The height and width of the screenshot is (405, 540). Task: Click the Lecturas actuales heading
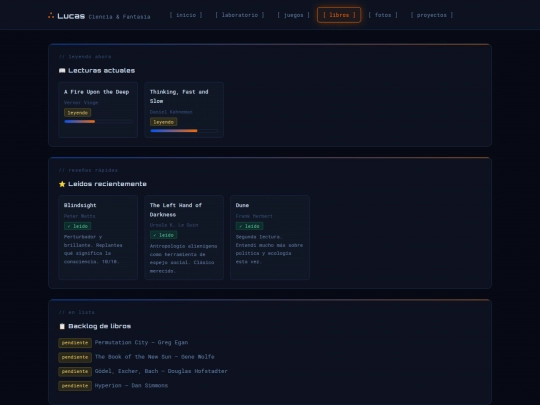[102, 71]
